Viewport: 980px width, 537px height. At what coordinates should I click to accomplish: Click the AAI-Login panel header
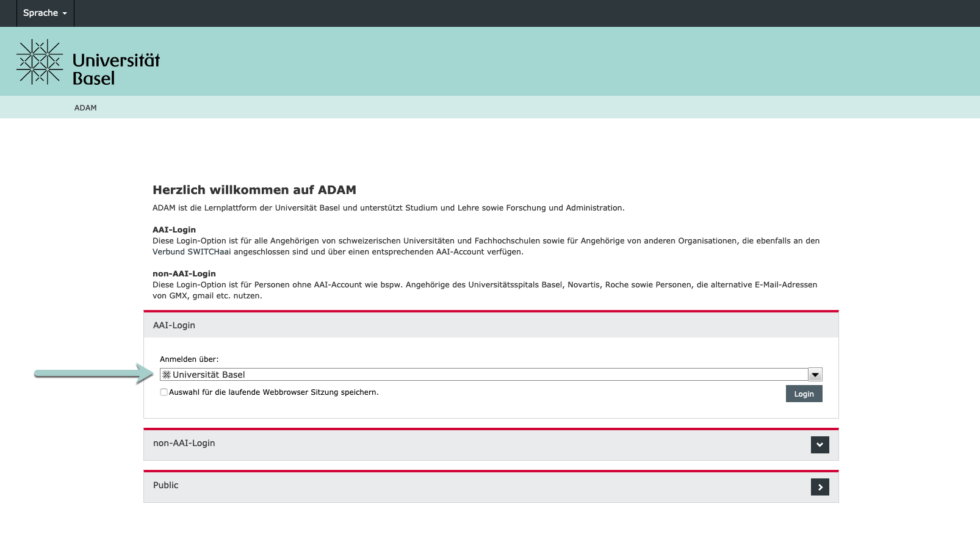[x=174, y=325]
